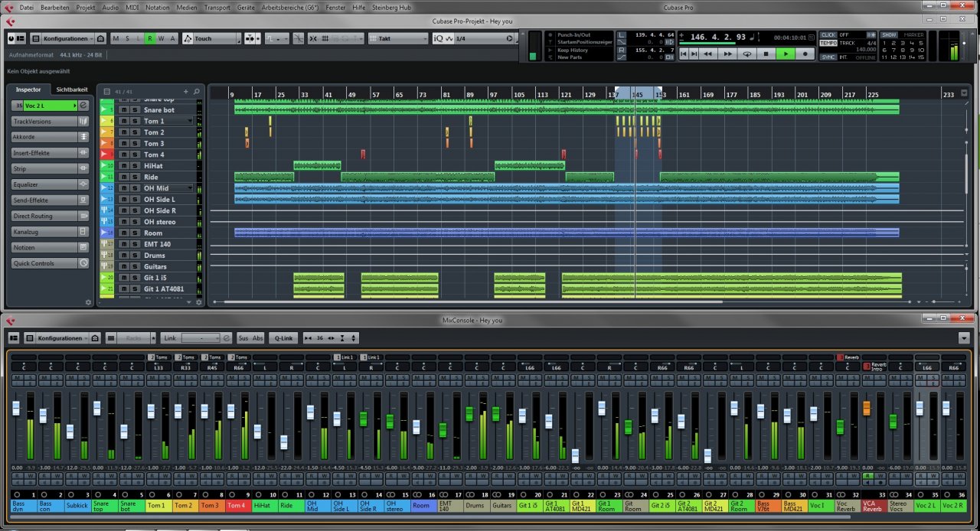This screenshot has height=531, width=980.
Task: Add a track with the plus icon
Action: pyautogui.click(x=185, y=92)
